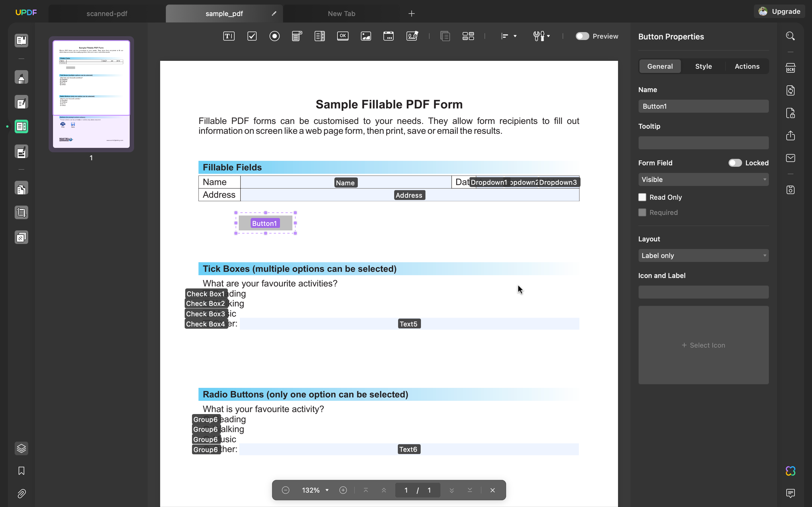Select the Digital Signature field tool
Screen dimensions: 812x507
[412, 36]
